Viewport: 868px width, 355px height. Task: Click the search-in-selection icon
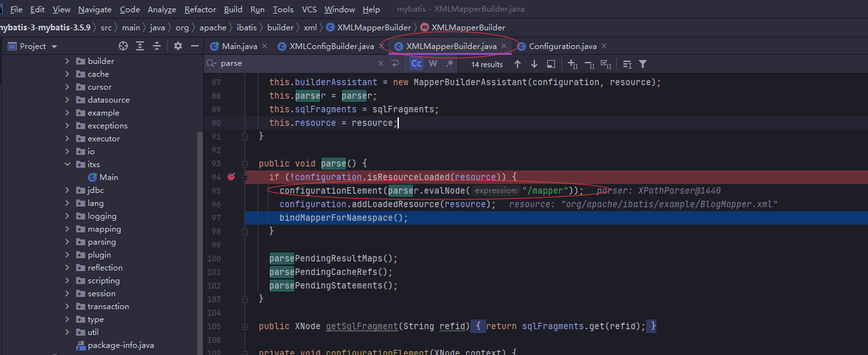pos(550,64)
